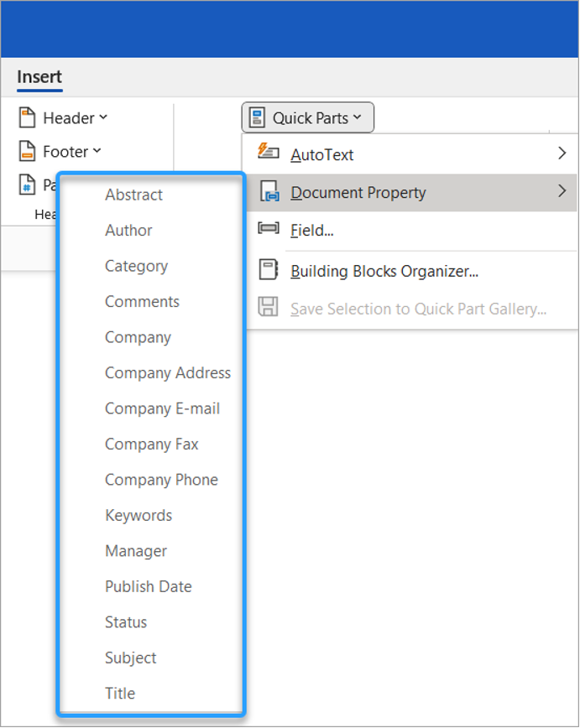
Task: Switch to the Insert tab
Action: coord(39,76)
